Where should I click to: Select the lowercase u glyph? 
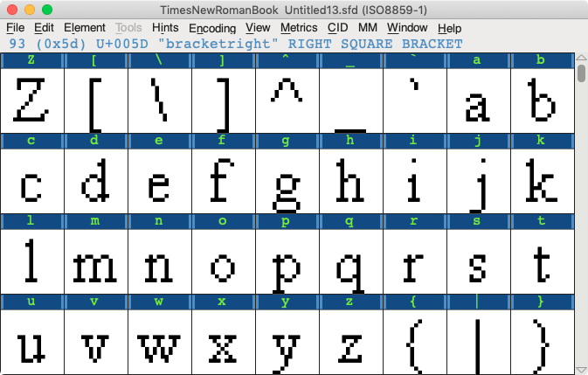click(x=32, y=342)
